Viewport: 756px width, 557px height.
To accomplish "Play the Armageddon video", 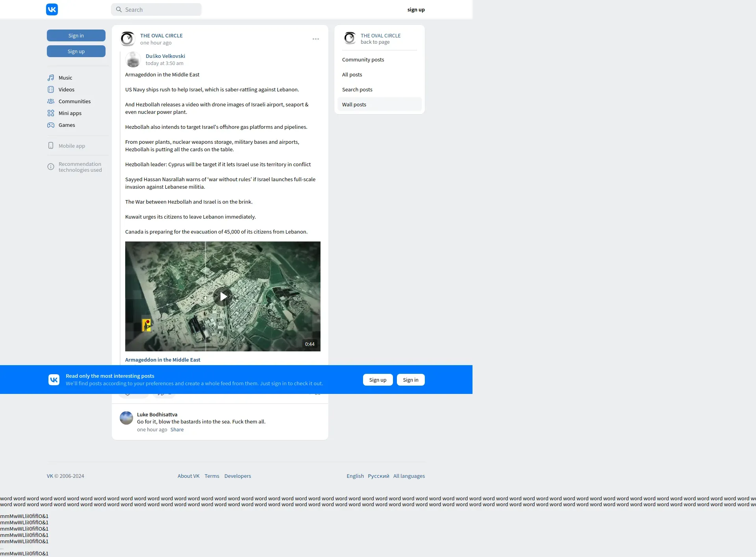I will click(223, 296).
